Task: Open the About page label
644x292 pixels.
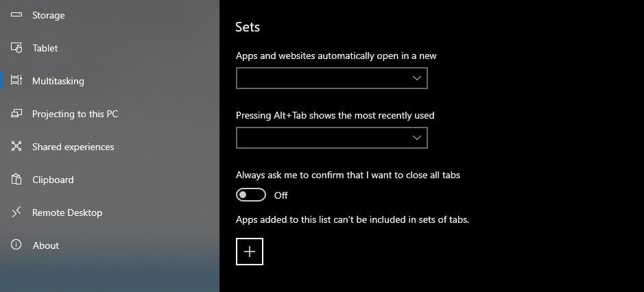Action: coord(46,245)
